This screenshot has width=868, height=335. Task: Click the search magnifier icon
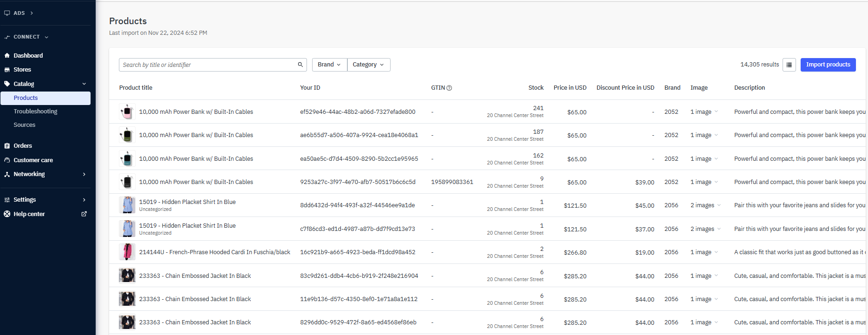click(300, 65)
